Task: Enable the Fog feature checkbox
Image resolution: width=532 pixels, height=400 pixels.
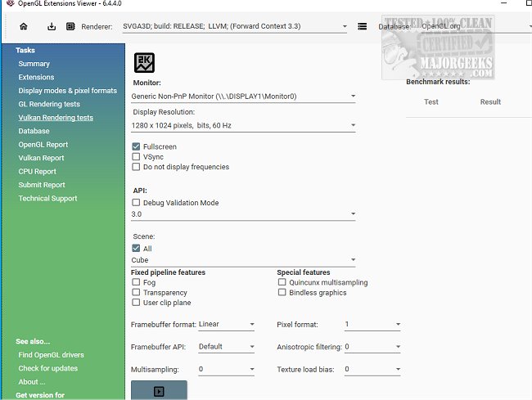Action: coord(136,282)
